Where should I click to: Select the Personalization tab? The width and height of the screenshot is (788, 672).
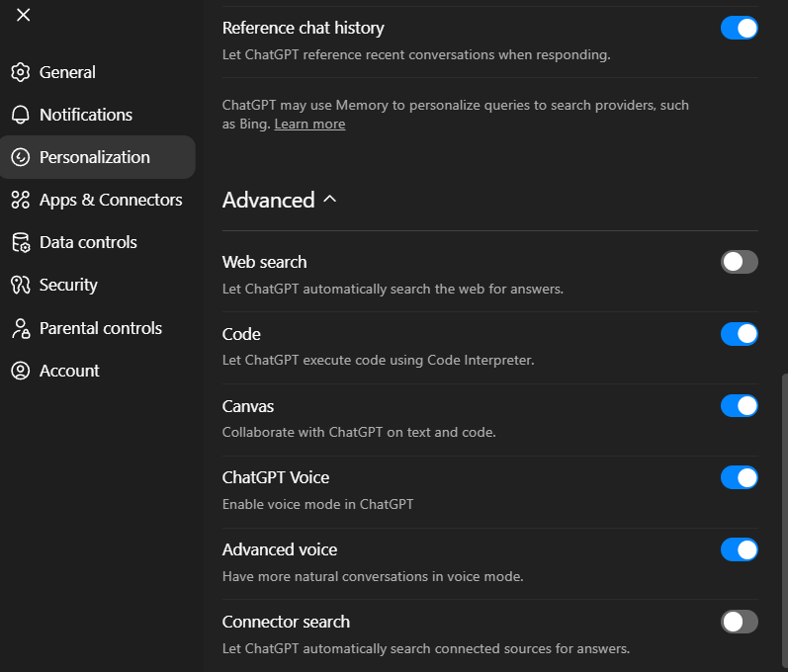[98, 157]
